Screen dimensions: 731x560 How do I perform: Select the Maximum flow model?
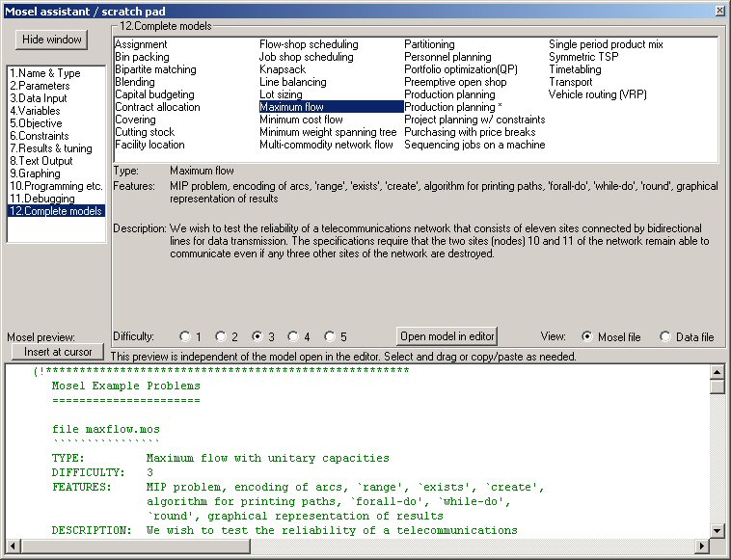[x=331, y=107]
